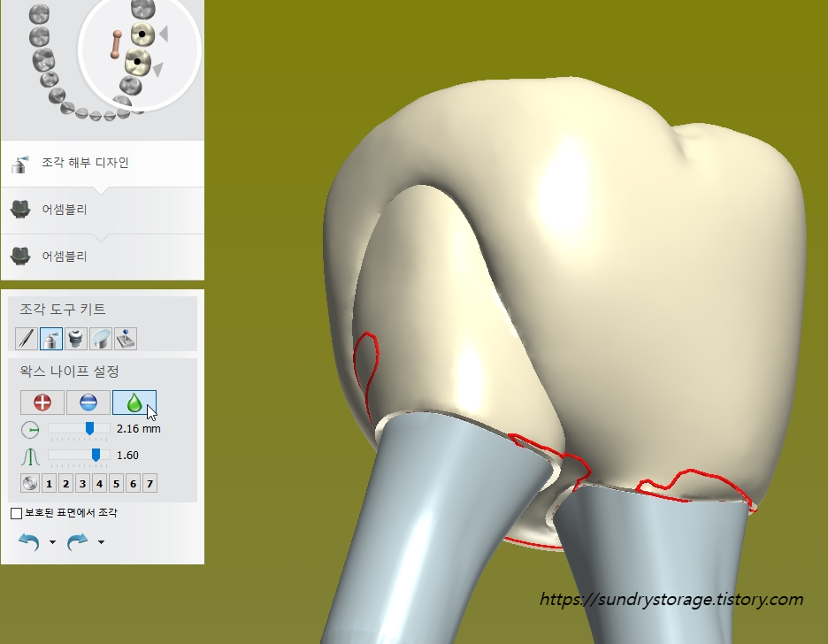Enable 보호된 표면에서 조각 checkbox
The width and height of the screenshot is (828, 644).
17,513
